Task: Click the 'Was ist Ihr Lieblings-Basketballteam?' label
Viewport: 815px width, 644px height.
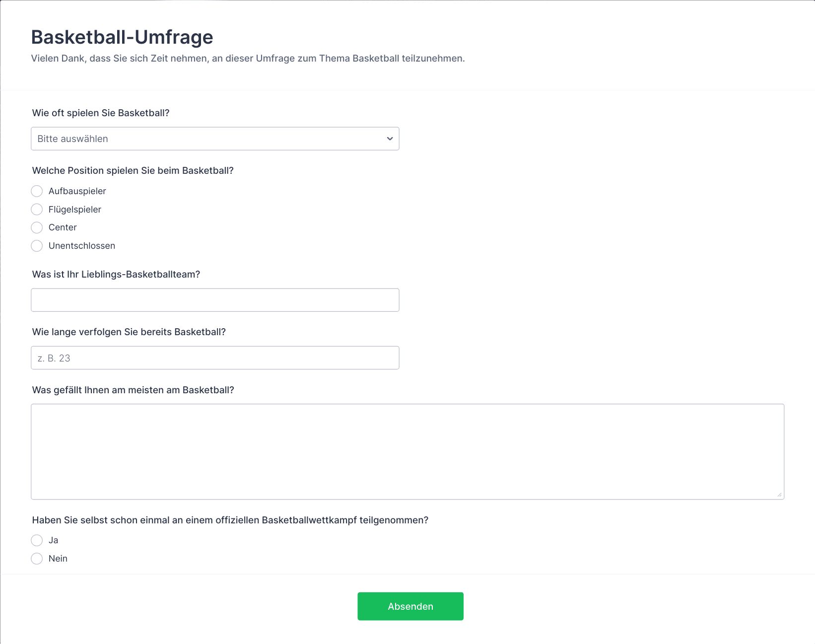Action: coord(116,275)
